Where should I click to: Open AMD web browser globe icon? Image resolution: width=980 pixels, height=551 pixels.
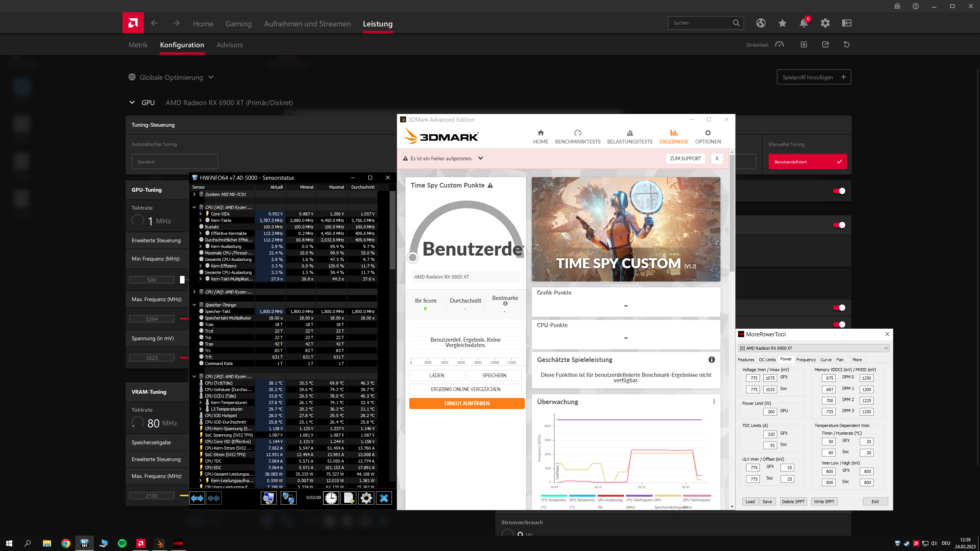click(761, 23)
